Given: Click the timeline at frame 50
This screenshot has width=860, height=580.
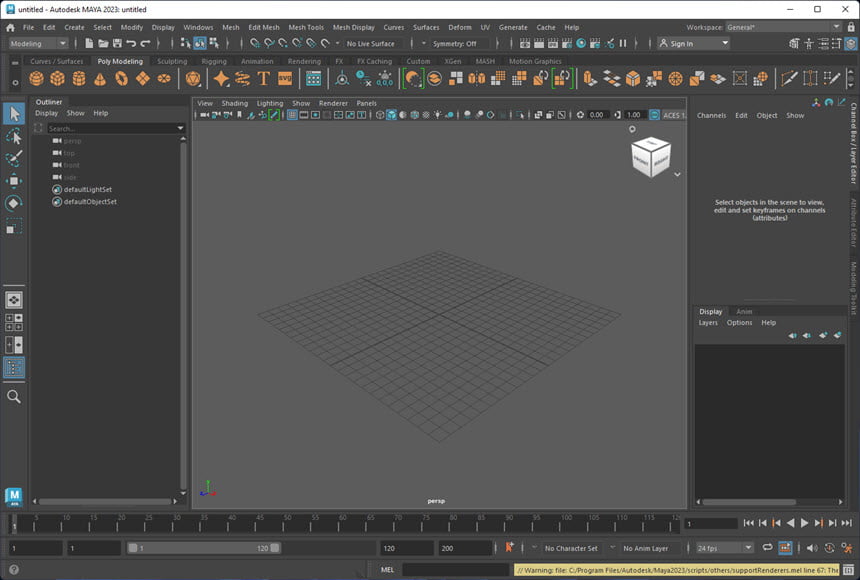Looking at the screenshot, I should coord(283,524).
